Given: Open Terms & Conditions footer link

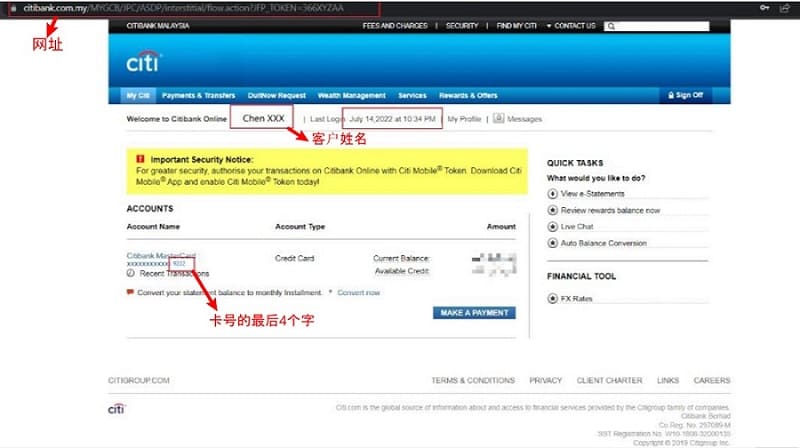Looking at the screenshot, I should coord(473,381).
